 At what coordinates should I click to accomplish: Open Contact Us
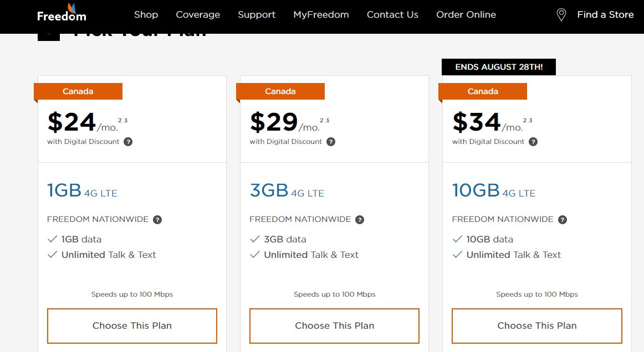point(392,14)
